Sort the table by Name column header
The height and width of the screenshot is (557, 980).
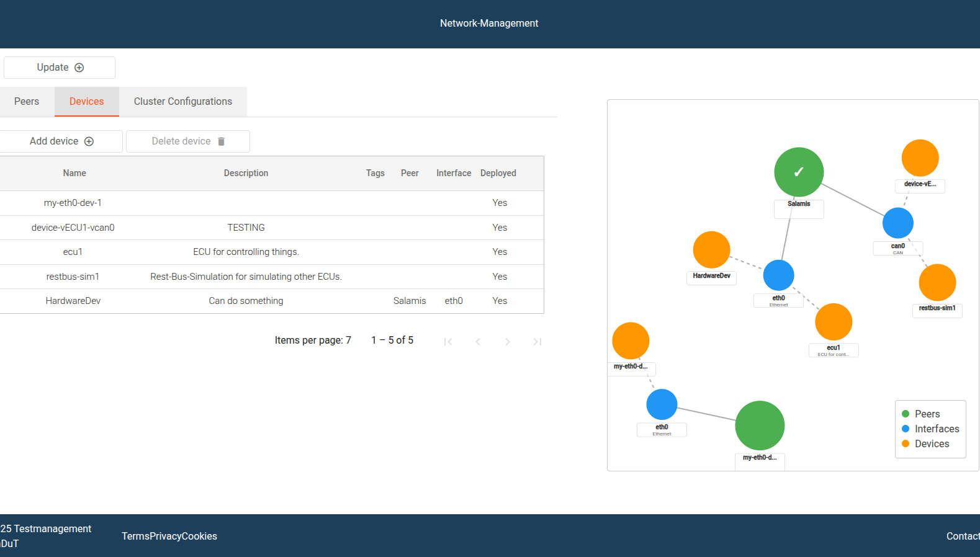click(74, 174)
